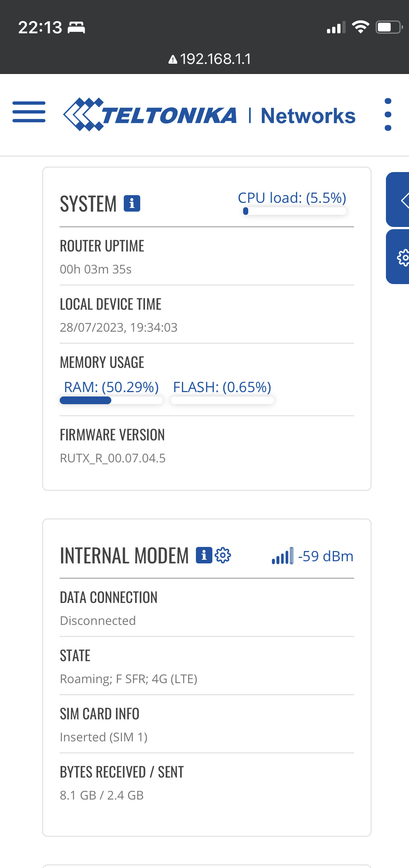Open Internal Modem settings gear
This screenshot has width=409, height=868.
click(x=223, y=555)
